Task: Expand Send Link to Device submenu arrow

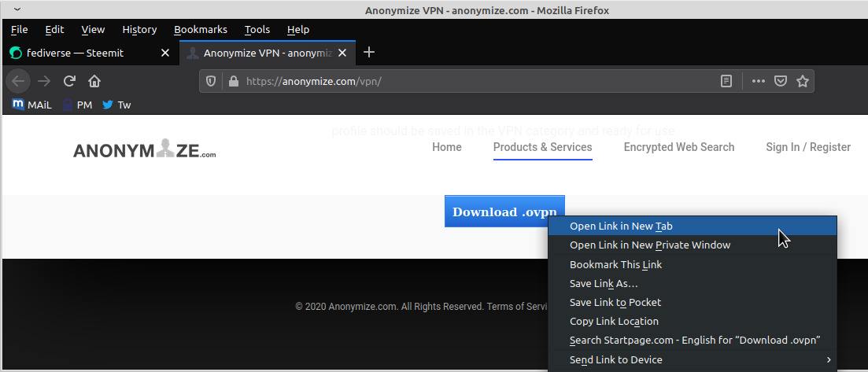Action: [x=829, y=360]
